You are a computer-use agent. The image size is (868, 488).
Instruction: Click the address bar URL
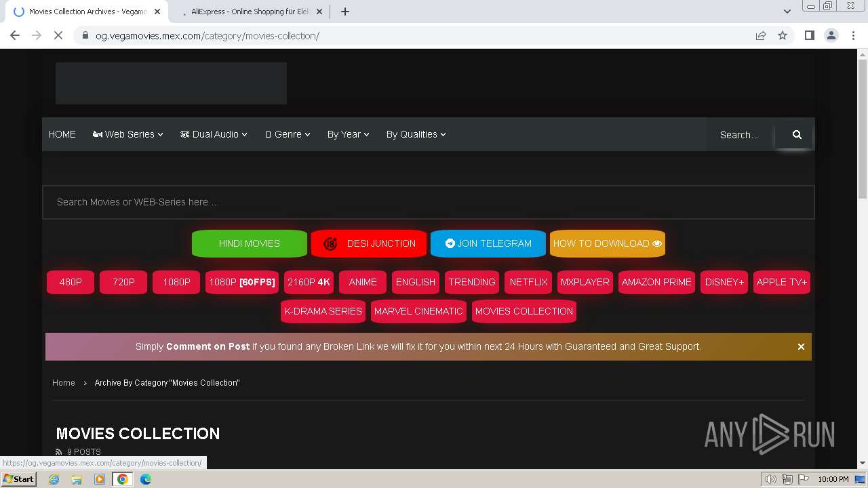coord(208,35)
